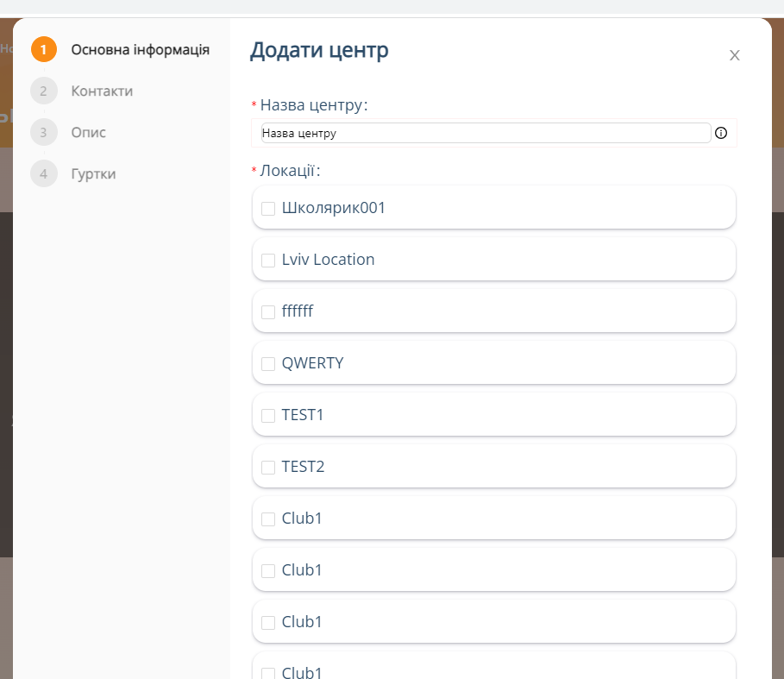Click the info icon beside center name field

coord(720,133)
